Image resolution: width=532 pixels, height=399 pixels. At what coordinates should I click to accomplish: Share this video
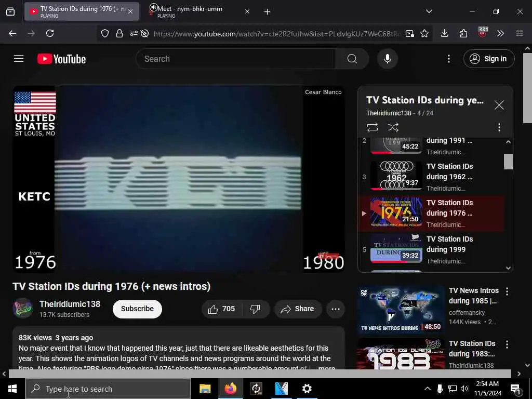point(298,309)
